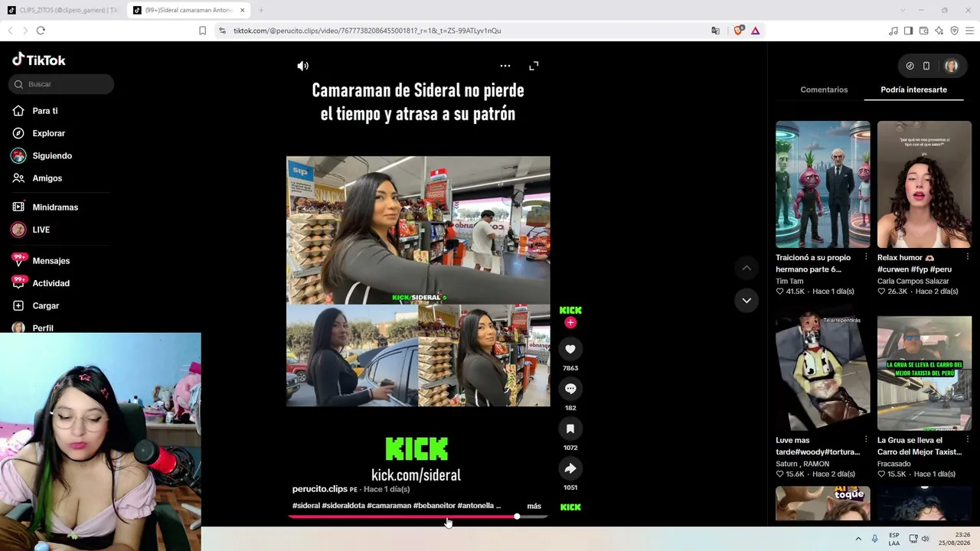Switch to the Comentarios tab
The image size is (980, 551).
pos(824,90)
